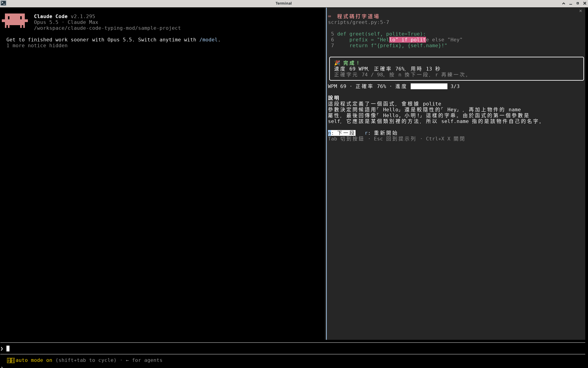Click the keyboard icon beside 程式碼打字道場
Image resolution: width=588 pixels, height=368 pixels.
[x=330, y=16]
